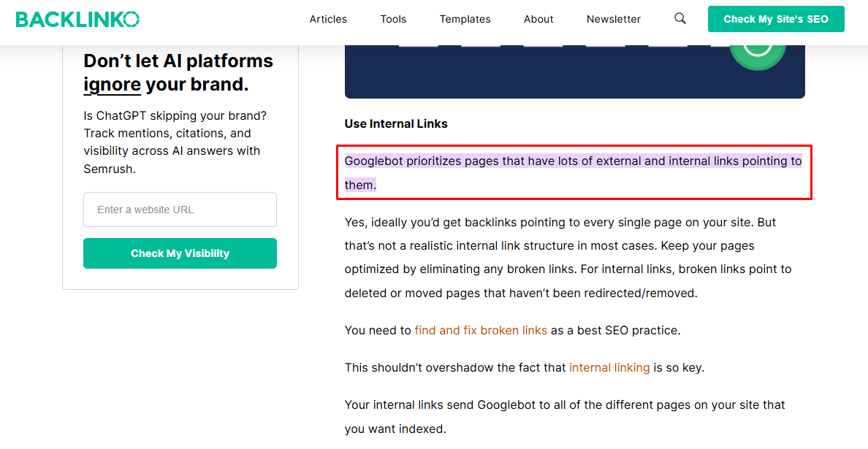Click the underlined word ignore

point(112,85)
